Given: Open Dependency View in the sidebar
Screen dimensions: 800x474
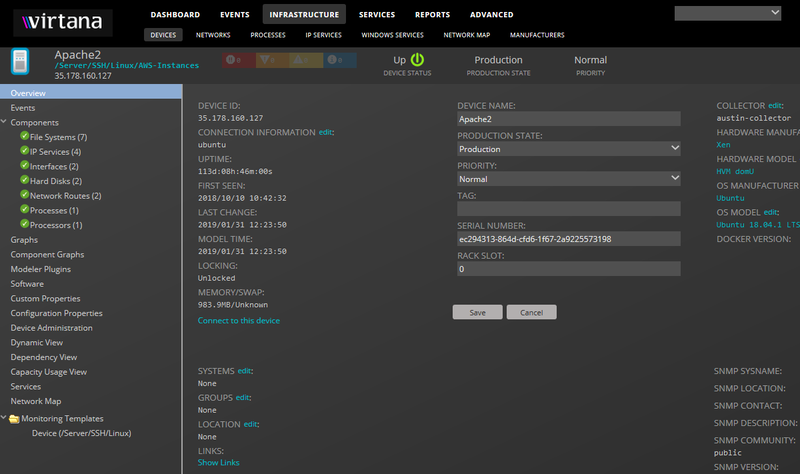Looking at the screenshot, I should tap(44, 357).
